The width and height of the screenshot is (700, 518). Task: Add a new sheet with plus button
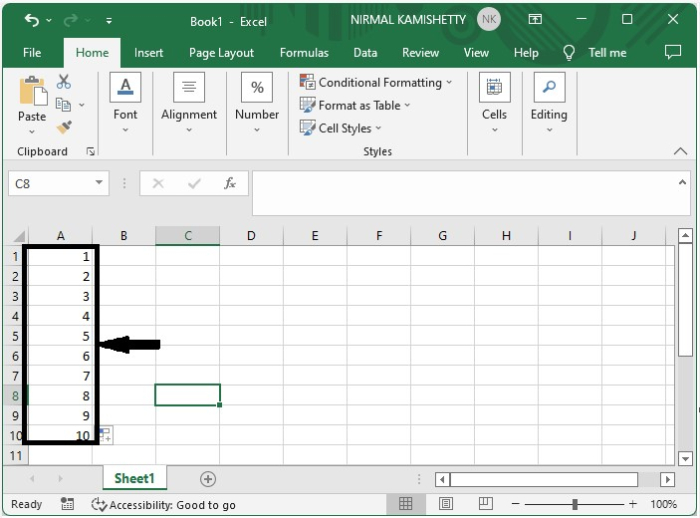(x=208, y=479)
